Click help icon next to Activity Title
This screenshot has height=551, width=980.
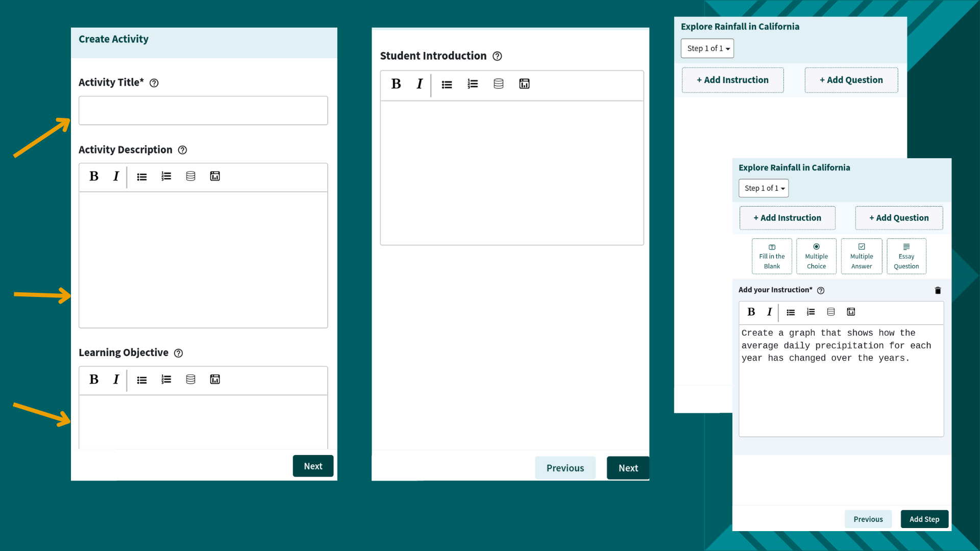tap(154, 83)
